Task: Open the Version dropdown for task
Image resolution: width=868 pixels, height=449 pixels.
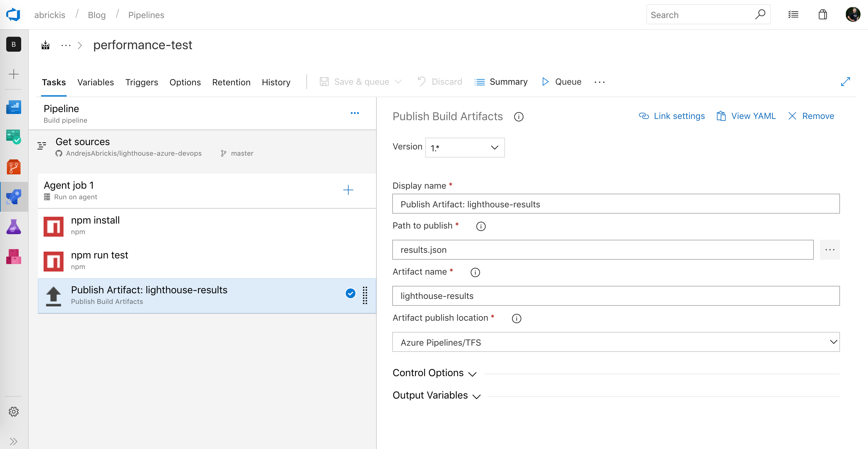Action: [464, 147]
